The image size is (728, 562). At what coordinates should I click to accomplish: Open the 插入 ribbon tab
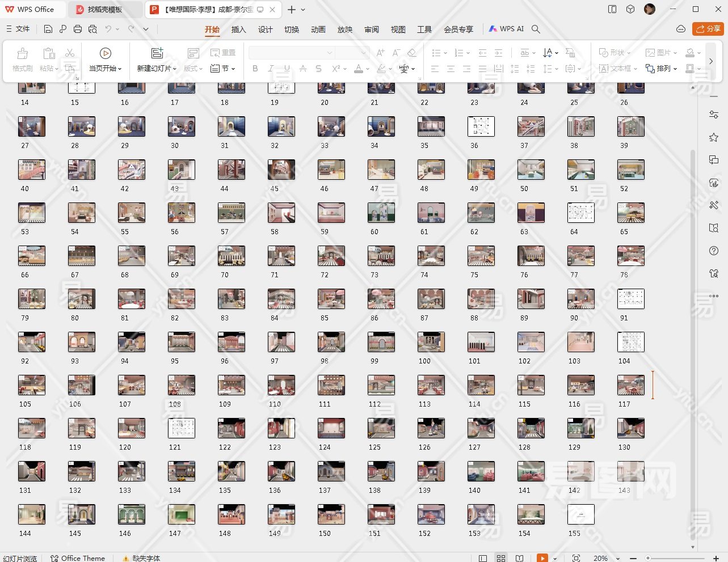tap(239, 29)
